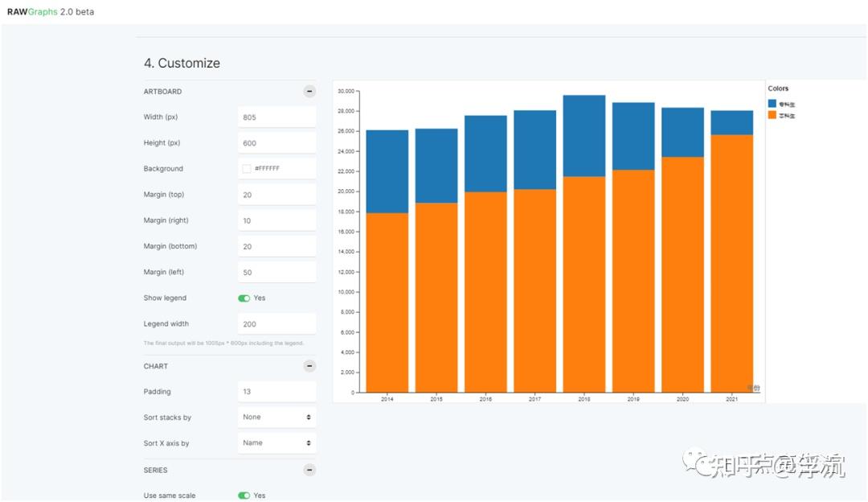Open the Sort stacks by dropdown

click(x=276, y=418)
